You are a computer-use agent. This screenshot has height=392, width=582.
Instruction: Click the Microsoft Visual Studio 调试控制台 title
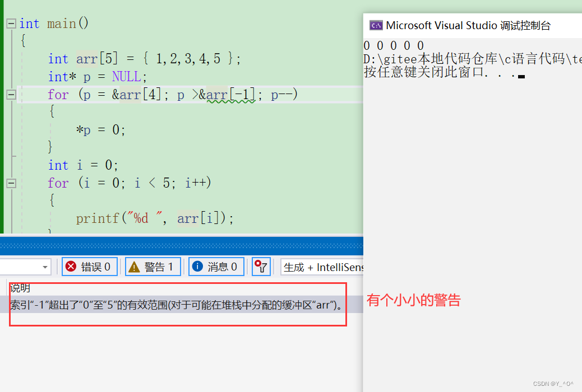pyautogui.click(x=468, y=26)
